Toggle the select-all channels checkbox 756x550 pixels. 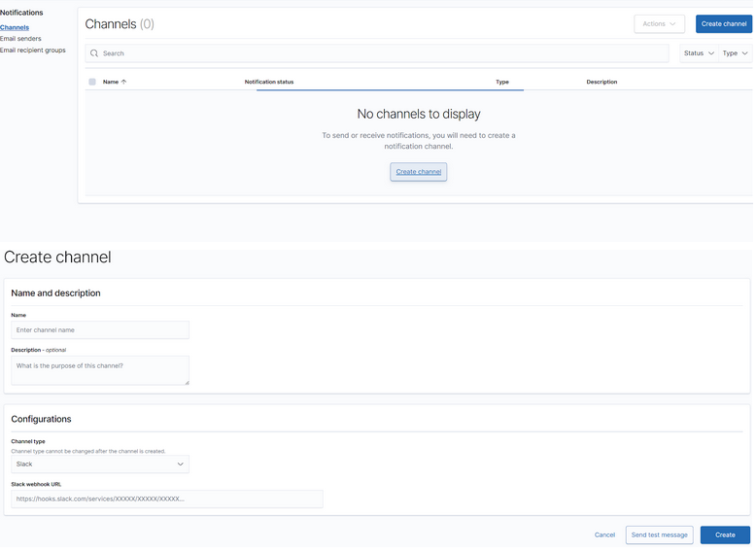92,83
